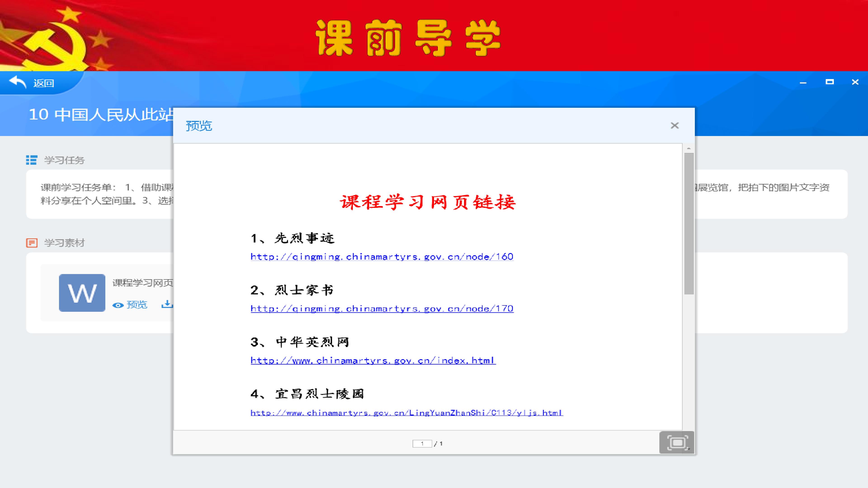Maximize the application window
The image size is (868, 488).
[x=830, y=82]
